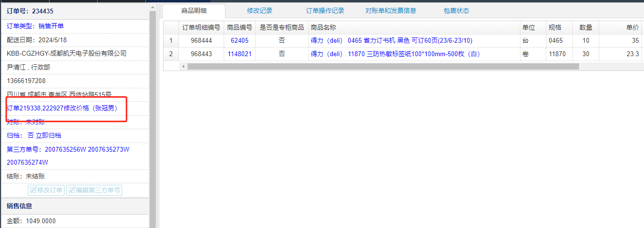Click the 商品编号 column header

click(240, 28)
